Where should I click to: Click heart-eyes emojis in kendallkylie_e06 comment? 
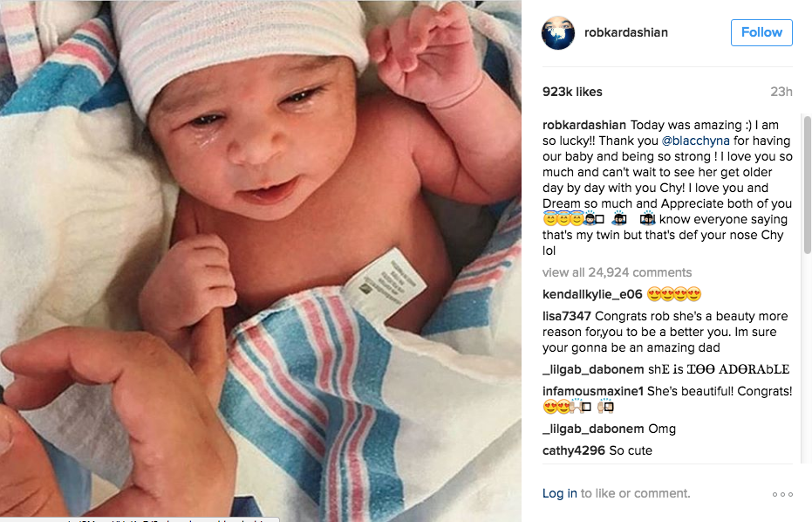pos(673,294)
